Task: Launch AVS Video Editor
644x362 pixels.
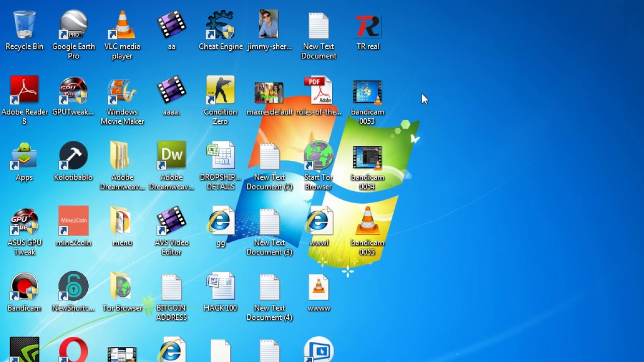Action: 171,221
